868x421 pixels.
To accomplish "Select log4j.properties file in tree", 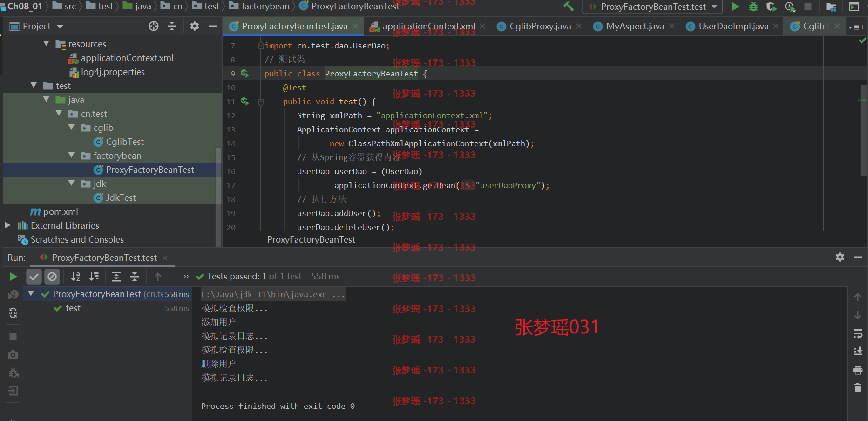I will [113, 72].
